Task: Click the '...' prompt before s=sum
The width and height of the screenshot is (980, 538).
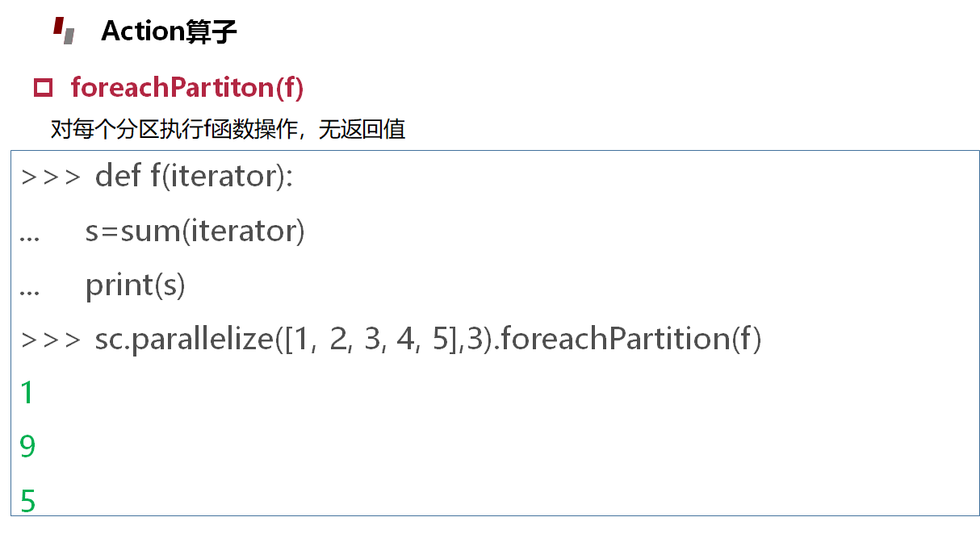Action: click(30, 236)
